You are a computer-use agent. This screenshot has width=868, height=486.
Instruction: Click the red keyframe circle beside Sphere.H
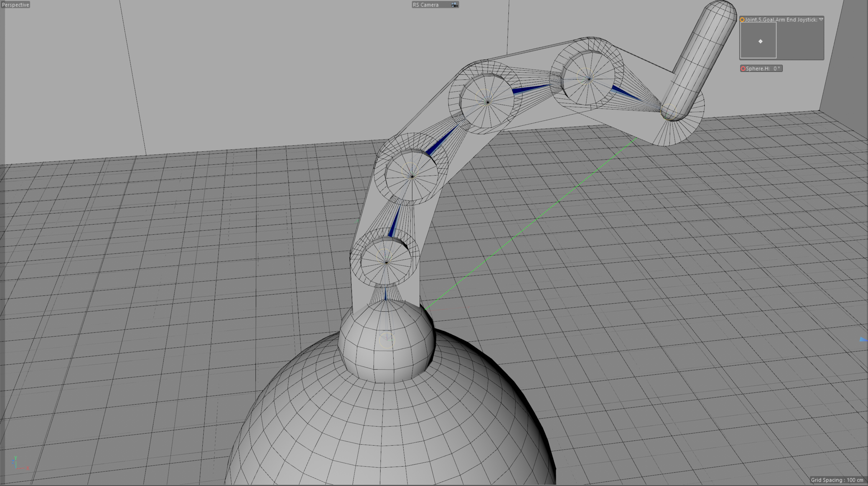(743, 69)
